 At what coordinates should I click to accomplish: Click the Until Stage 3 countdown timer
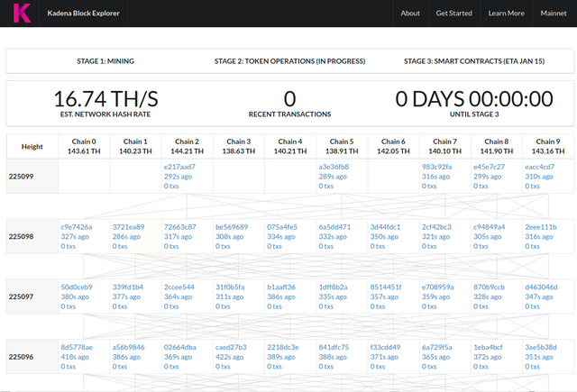pos(474,98)
